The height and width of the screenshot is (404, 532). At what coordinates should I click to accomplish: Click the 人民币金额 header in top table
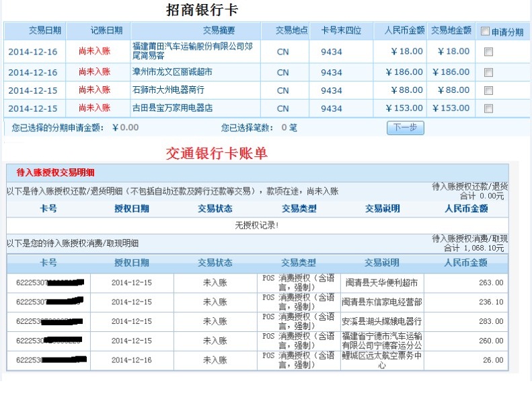click(404, 30)
